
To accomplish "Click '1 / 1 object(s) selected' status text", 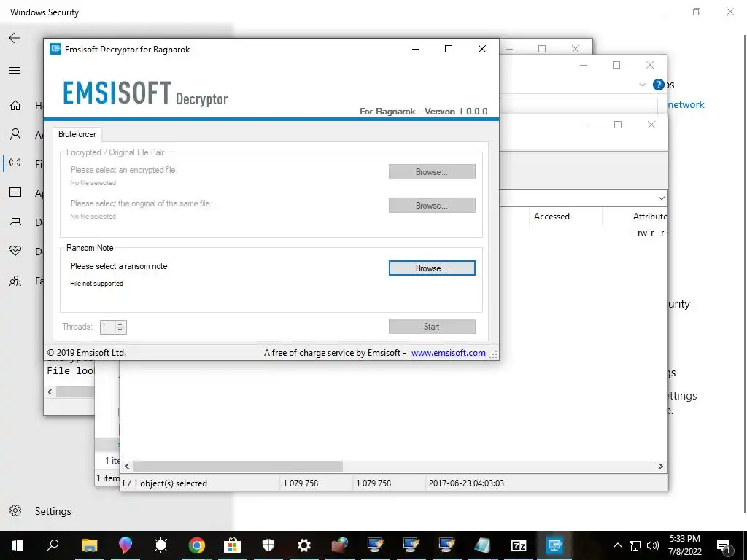I will coord(164,483).
